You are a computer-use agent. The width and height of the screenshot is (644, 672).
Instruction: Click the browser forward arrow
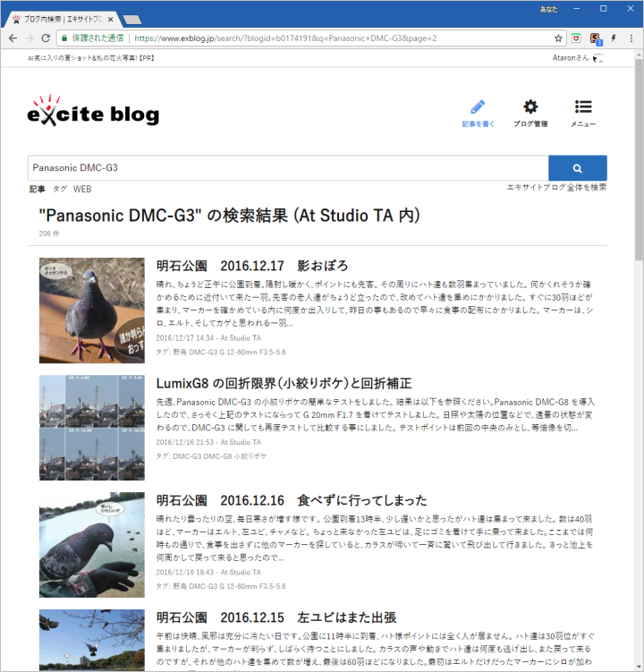pyautogui.click(x=30, y=38)
